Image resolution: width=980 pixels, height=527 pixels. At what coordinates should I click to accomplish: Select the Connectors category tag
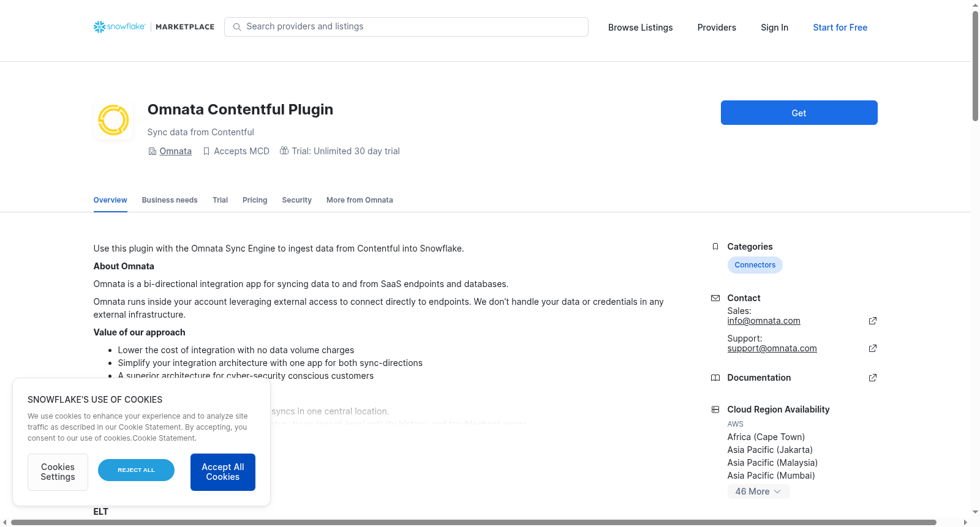(x=755, y=265)
